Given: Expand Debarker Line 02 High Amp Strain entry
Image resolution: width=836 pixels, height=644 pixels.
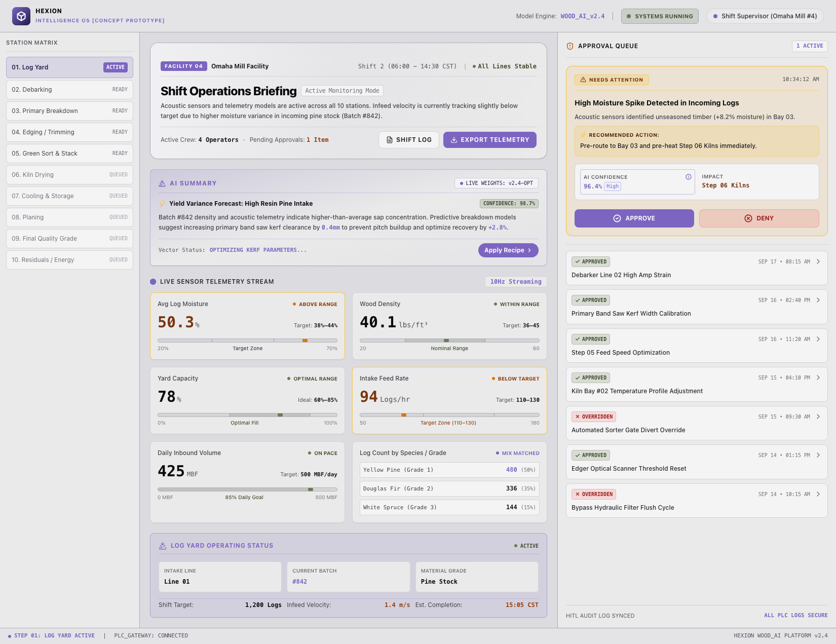Looking at the screenshot, I should tap(697, 268).
